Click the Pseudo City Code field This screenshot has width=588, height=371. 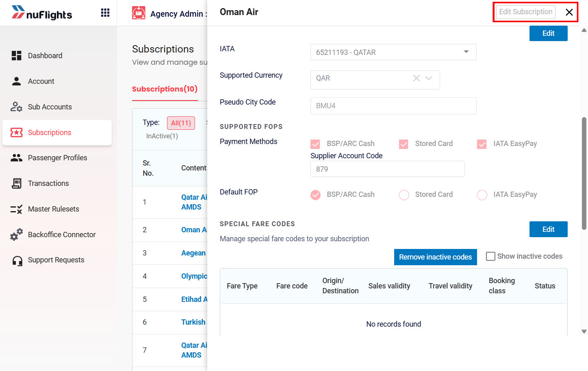(x=393, y=106)
